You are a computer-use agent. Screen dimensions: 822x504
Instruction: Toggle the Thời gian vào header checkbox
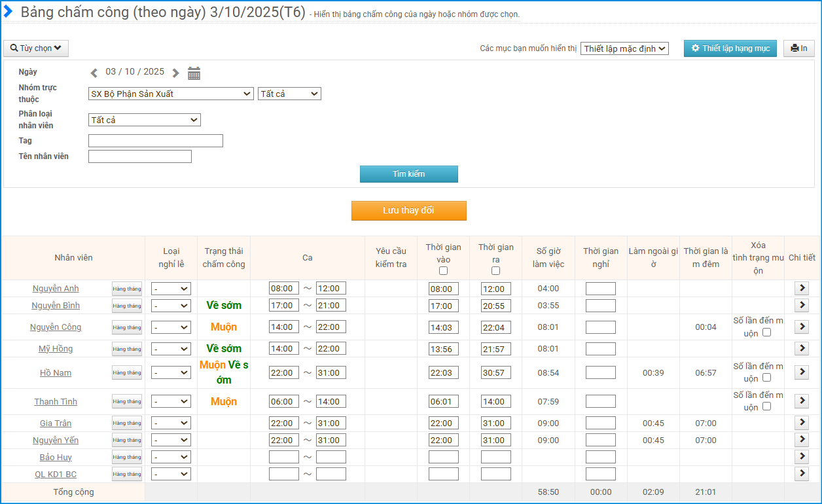tap(444, 270)
